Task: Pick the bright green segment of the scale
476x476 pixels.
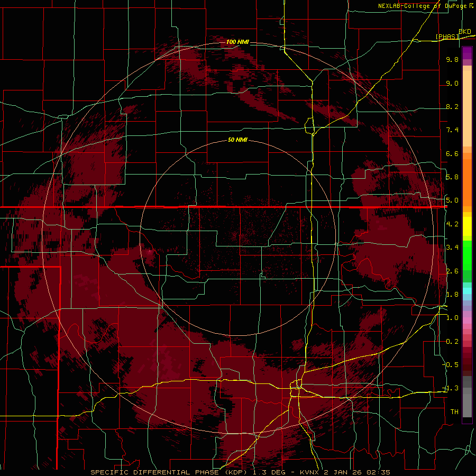Action: (x=467, y=255)
